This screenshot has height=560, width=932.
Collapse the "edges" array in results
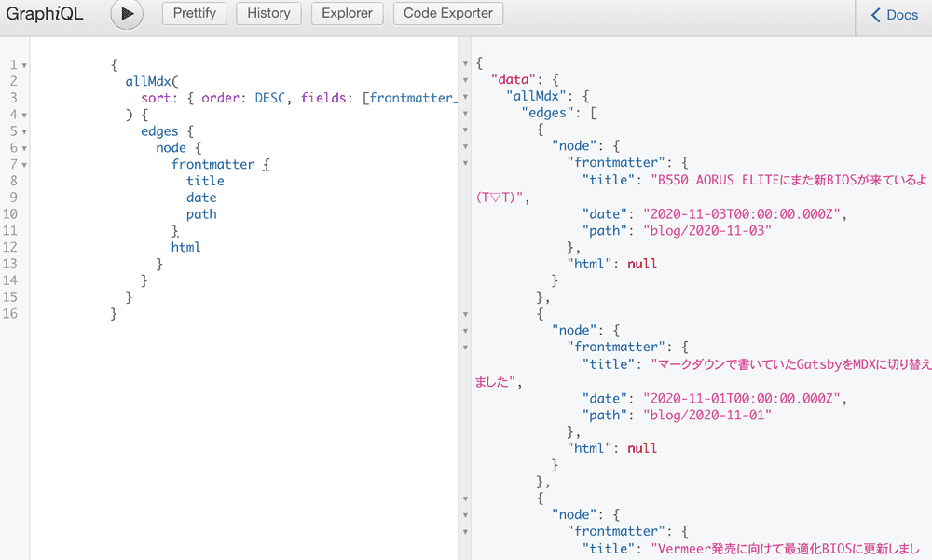click(x=465, y=114)
